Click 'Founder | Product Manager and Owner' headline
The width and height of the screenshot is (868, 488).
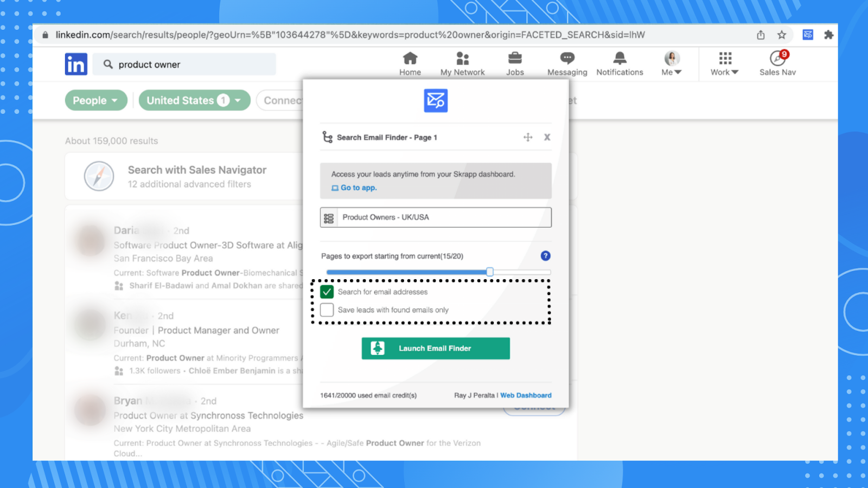(x=196, y=330)
